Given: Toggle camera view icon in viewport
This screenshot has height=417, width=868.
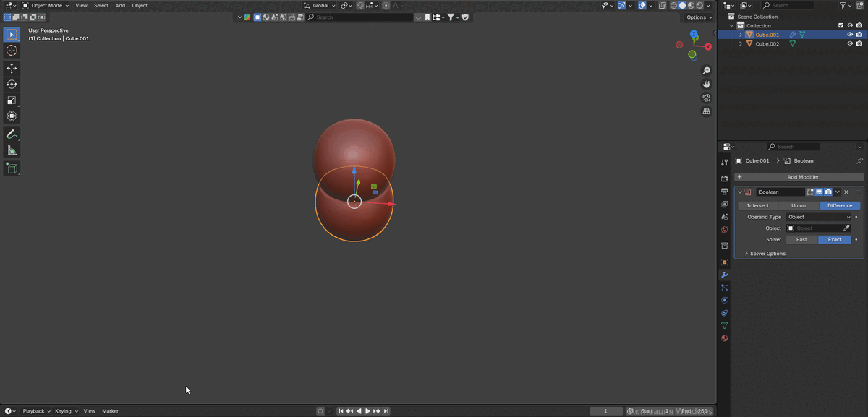Looking at the screenshot, I should click(x=707, y=98).
